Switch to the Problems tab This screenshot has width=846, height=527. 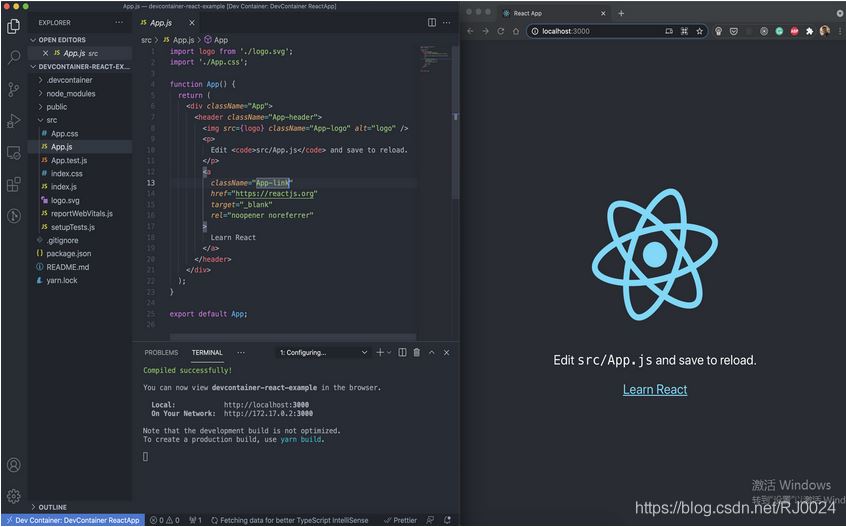pyautogui.click(x=161, y=352)
